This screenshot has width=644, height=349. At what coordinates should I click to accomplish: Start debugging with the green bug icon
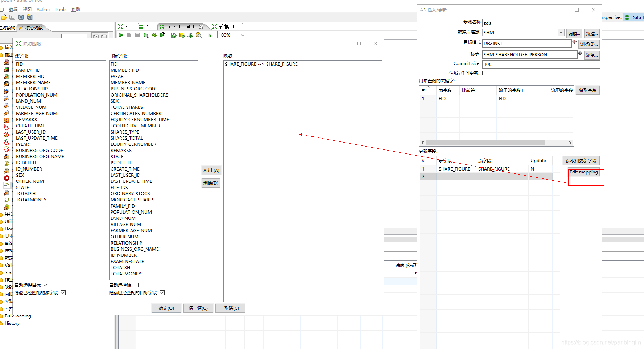tap(154, 35)
